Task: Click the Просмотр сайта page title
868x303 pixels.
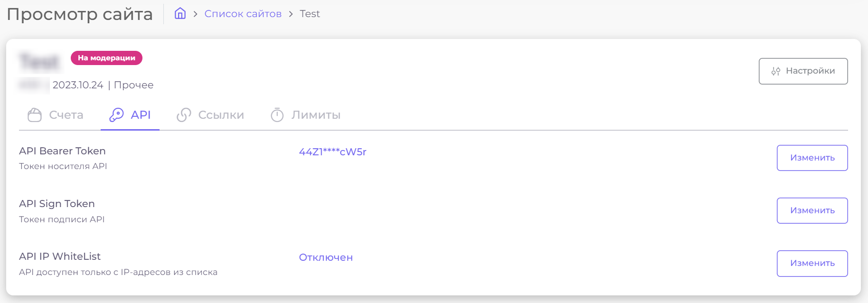Action: click(x=80, y=14)
